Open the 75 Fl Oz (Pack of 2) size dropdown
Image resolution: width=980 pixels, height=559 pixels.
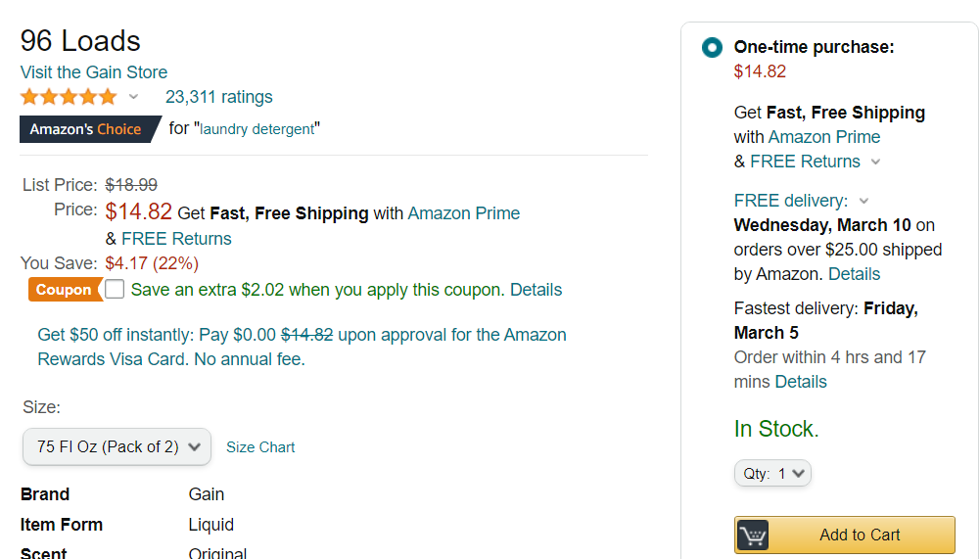coord(117,446)
